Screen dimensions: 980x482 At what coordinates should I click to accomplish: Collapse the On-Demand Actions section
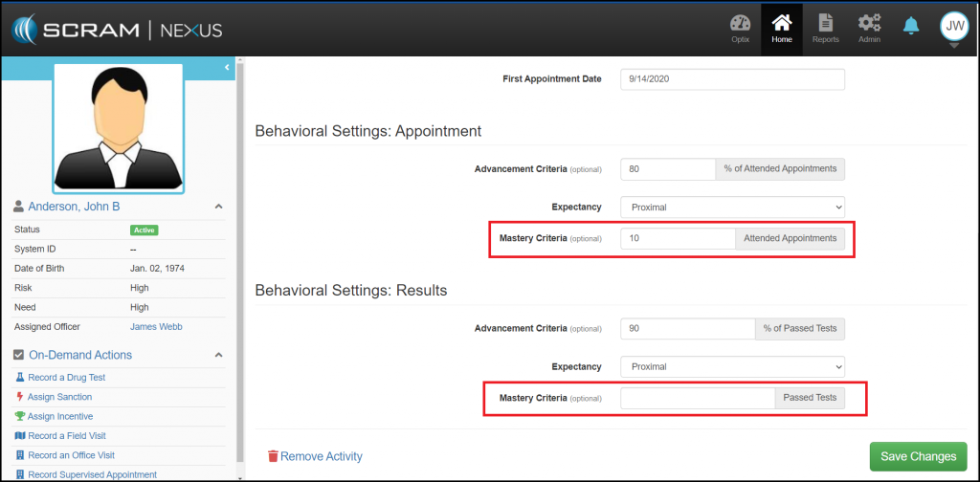218,355
